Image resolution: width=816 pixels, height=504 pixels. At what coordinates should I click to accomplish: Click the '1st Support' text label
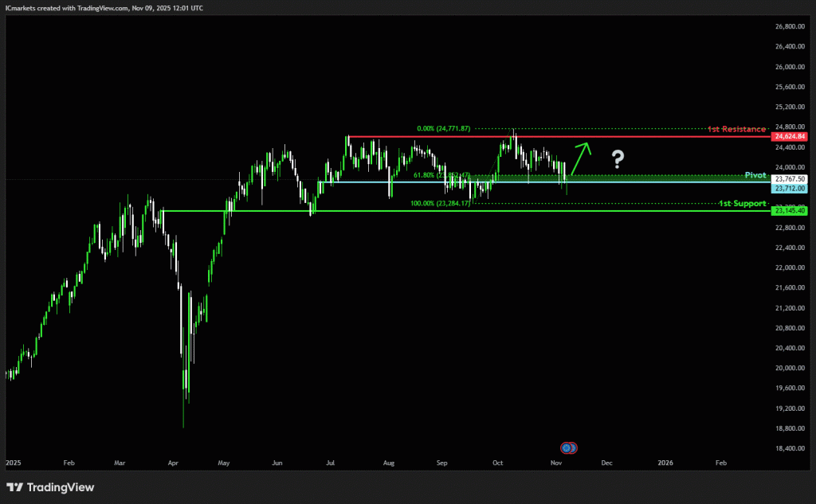point(742,205)
